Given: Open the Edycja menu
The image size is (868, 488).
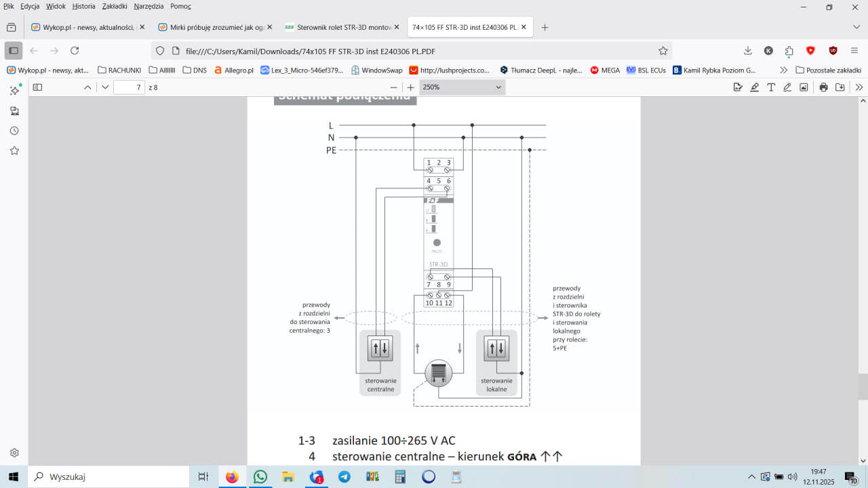Looking at the screenshot, I should tap(30, 6).
